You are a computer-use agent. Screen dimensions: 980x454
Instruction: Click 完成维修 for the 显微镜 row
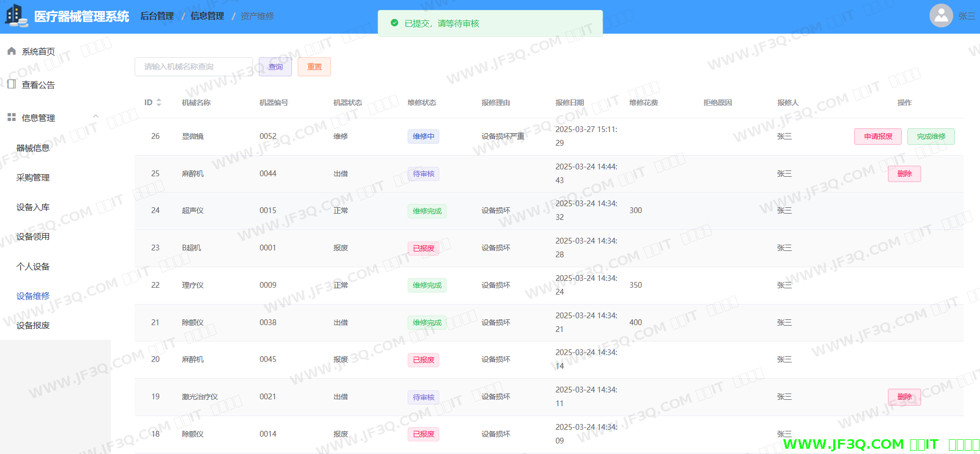(931, 136)
